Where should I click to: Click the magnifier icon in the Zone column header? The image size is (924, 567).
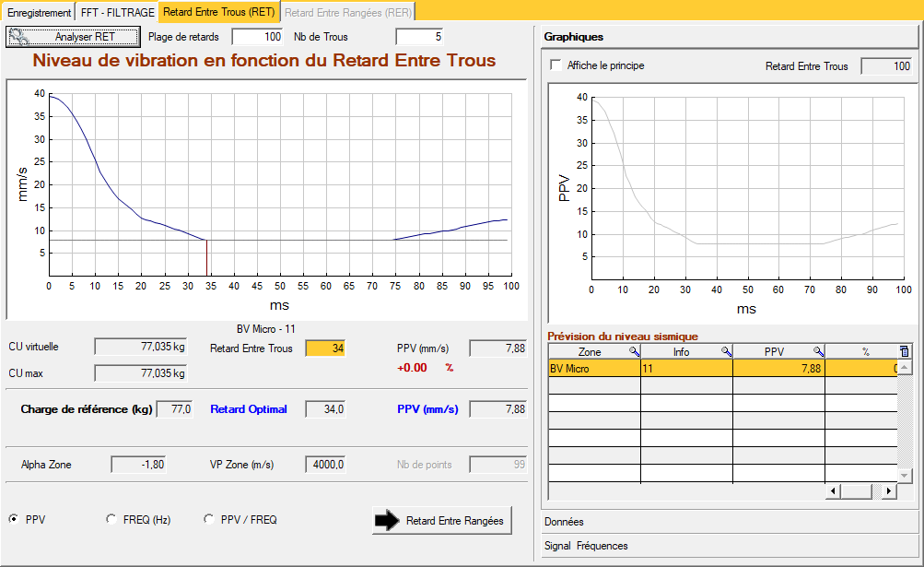click(634, 351)
